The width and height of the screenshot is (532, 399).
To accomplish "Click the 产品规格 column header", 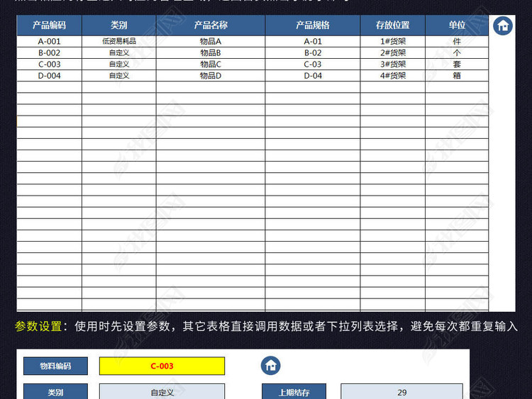I will [313, 25].
